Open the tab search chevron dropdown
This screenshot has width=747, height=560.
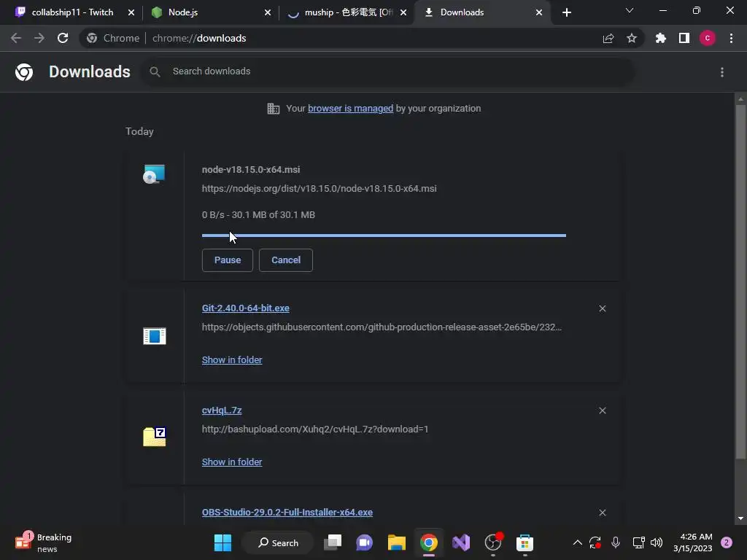[x=630, y=10]
